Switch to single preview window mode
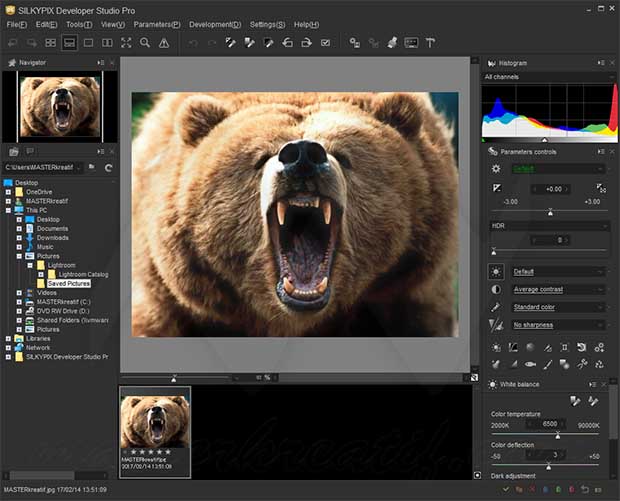Image resolution: width=620 pixels, height=501 pixels. coord(88,43)
